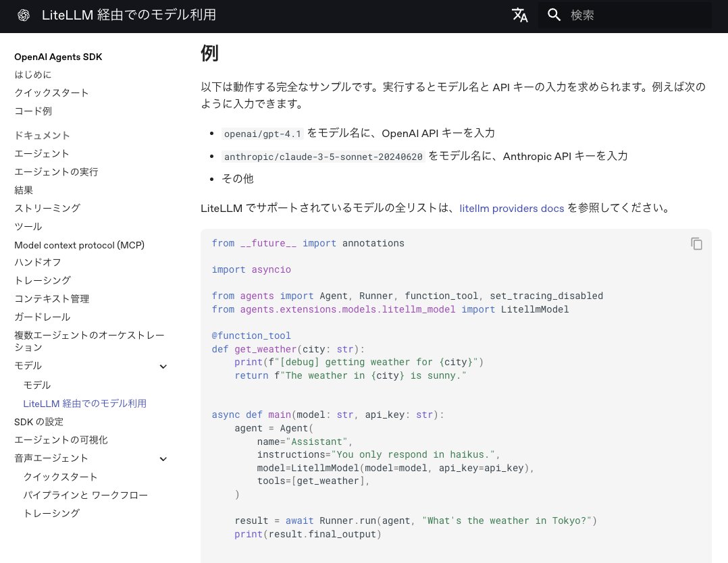Viewport: 728px width, 563px height.
Task: Copy the code block to clipboard
Action: tap(696, 244)
